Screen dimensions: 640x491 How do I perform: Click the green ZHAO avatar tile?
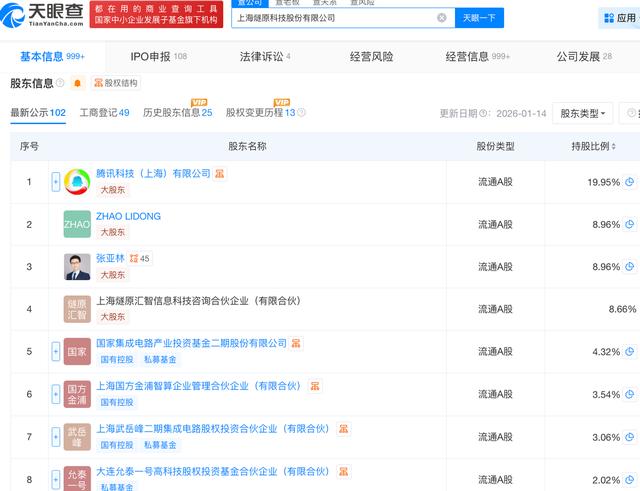tap(77, 225)
